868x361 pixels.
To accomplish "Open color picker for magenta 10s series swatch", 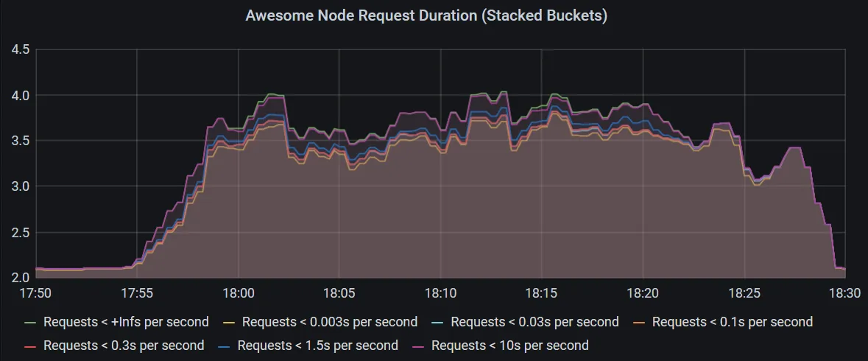I will tap(419, 346).
